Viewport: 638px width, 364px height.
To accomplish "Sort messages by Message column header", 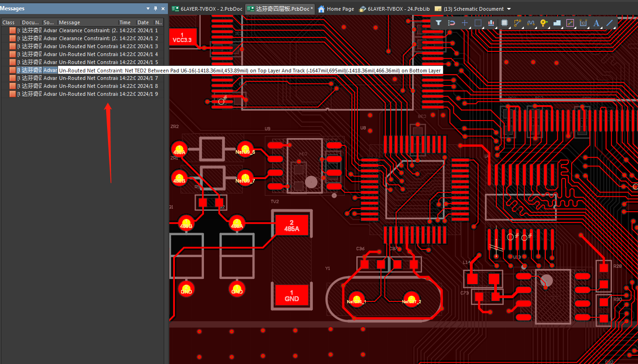I will (x=87, y=22).
